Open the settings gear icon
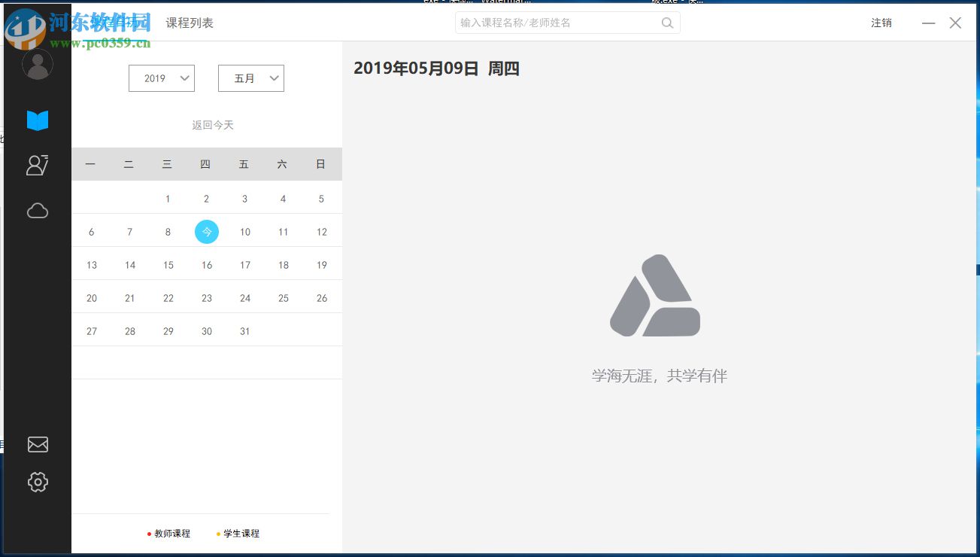 click(x=38, y=482)
